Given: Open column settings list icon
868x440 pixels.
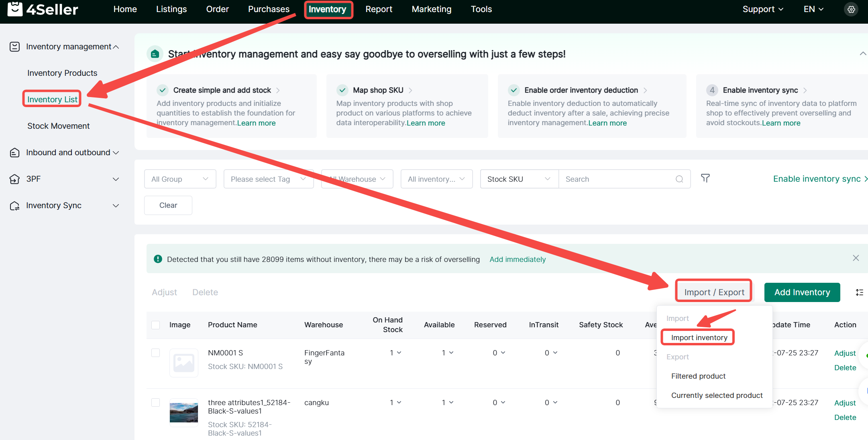Looking at the screenshot, I should tap(859, 292).
